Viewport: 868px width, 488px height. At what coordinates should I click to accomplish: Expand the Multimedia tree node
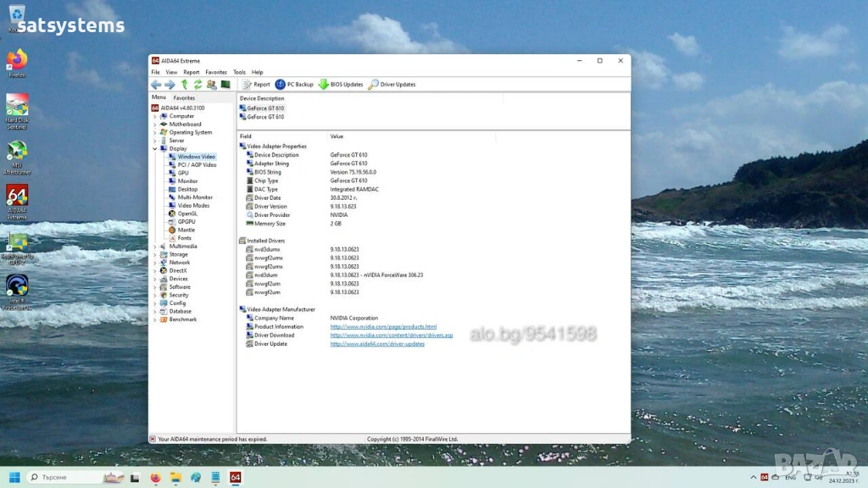point(155,247)
